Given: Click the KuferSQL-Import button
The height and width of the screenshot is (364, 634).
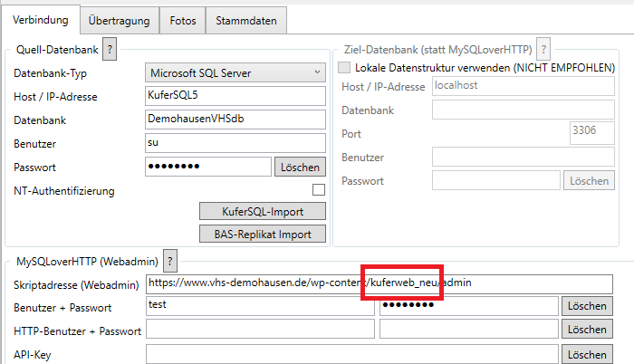Looking at the screenshot, I should [x=263, y=212].
